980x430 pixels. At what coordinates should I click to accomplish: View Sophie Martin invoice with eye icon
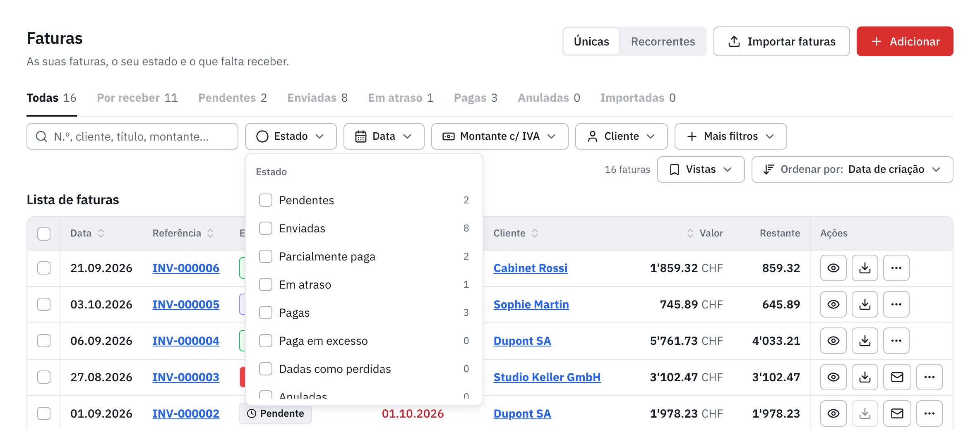click(833, 304)
